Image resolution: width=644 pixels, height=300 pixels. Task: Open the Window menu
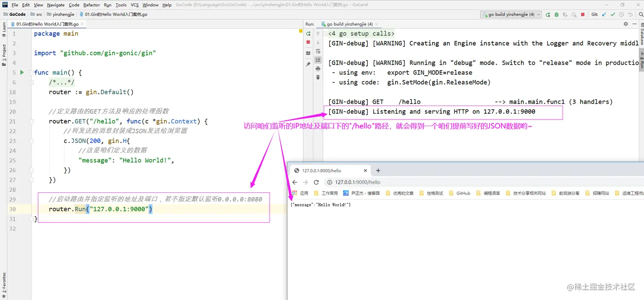click(x=150, y=5)
